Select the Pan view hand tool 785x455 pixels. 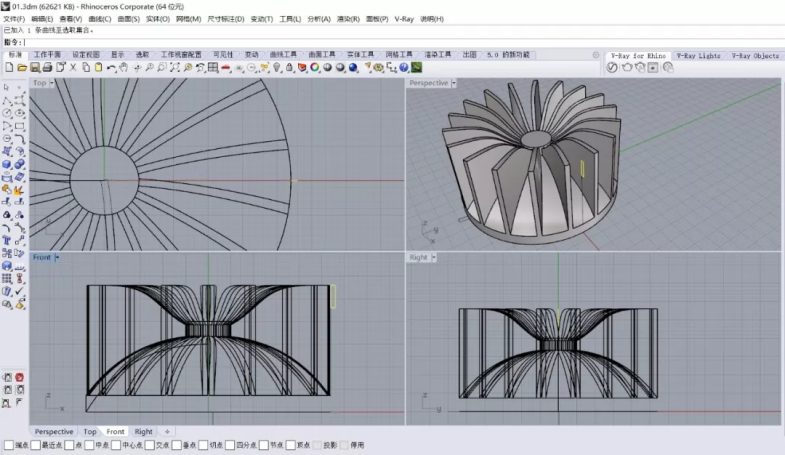click(x=124, y=68)
